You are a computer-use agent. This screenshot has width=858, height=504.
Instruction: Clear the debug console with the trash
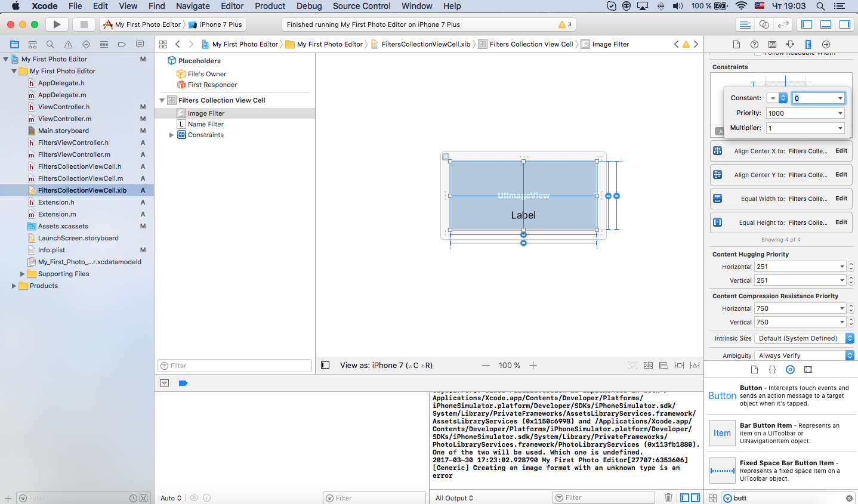point(668,497)
